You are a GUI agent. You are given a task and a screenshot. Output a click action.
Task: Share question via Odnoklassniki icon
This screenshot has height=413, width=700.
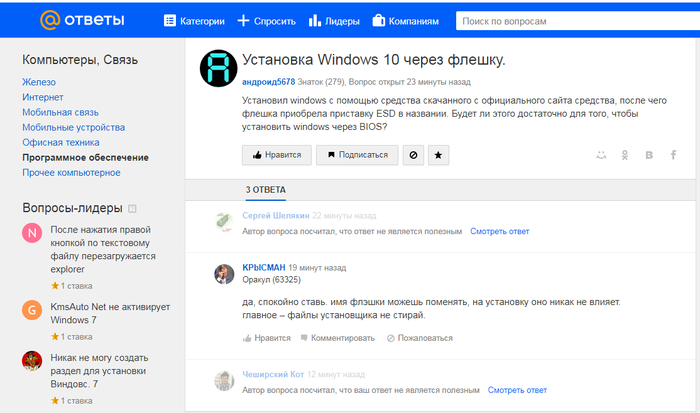click(x=625, y=155)
